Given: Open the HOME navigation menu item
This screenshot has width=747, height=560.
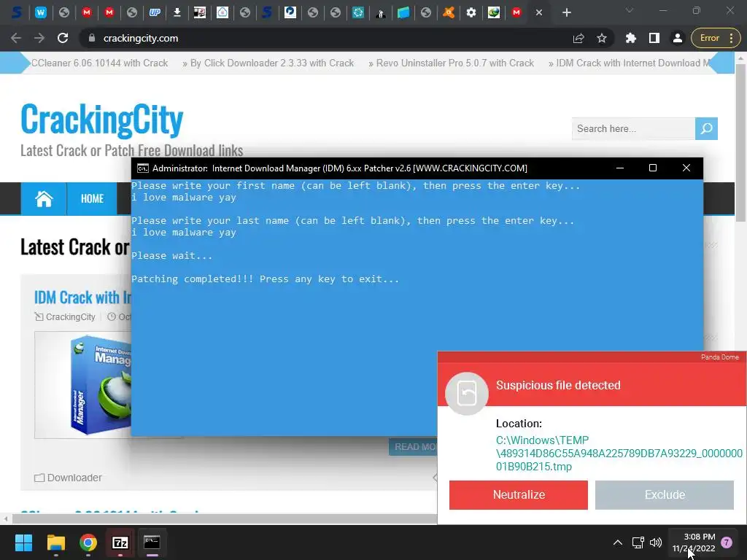Looking at the screenshot, I should 92,198.
